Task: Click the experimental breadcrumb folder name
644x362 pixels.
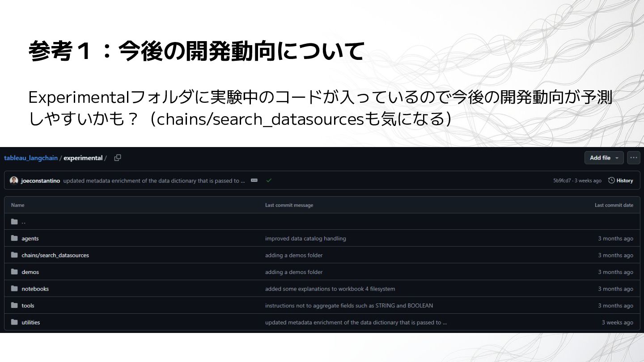Action: click(x=83, y=158)
